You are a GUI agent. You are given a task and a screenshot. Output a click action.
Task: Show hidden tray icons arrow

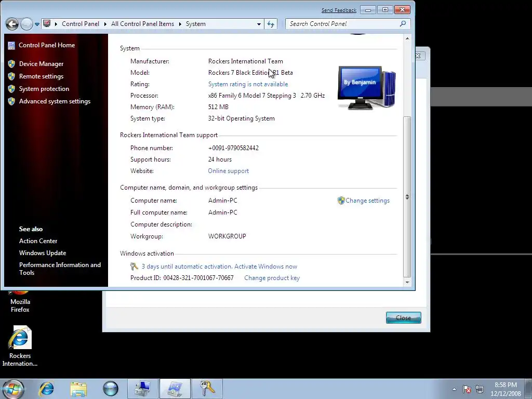(x=454, y=389)
